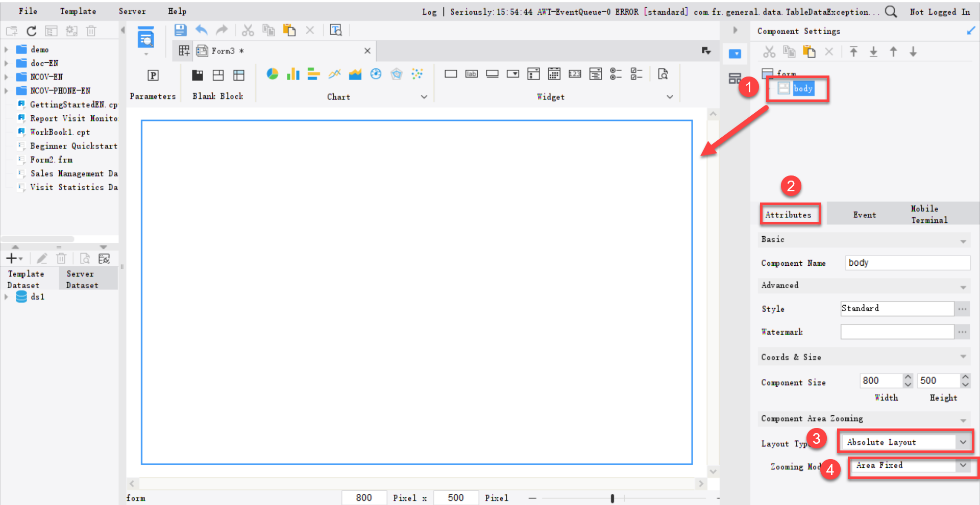Insert a Date Editor widget icon
The image size is (980, 505).
pyautogui.click(x=554, y=74)
